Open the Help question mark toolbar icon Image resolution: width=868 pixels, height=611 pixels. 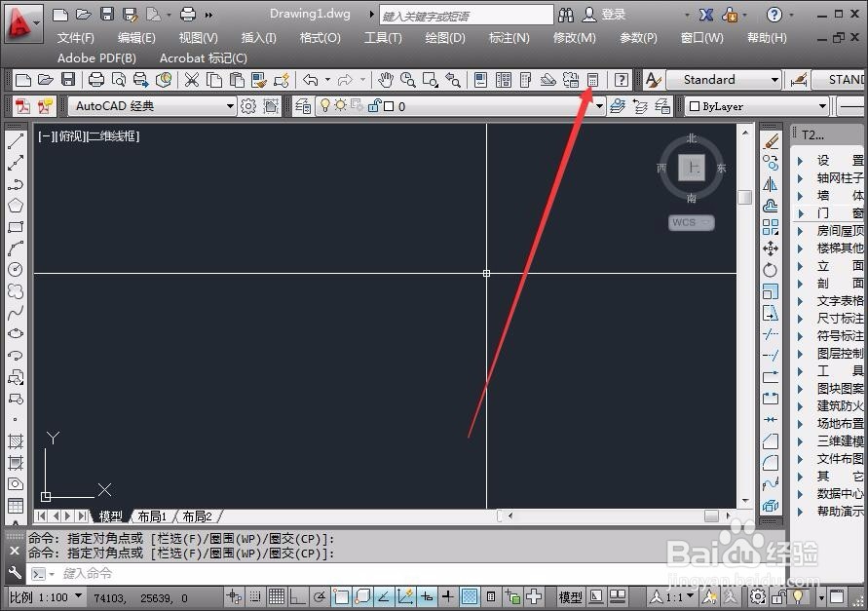point(622,80)
